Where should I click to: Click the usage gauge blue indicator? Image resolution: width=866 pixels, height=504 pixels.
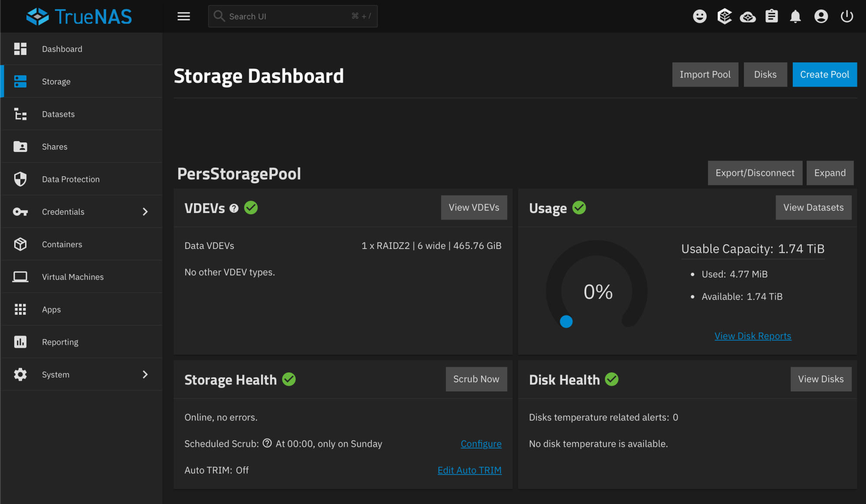click(566, 322)
